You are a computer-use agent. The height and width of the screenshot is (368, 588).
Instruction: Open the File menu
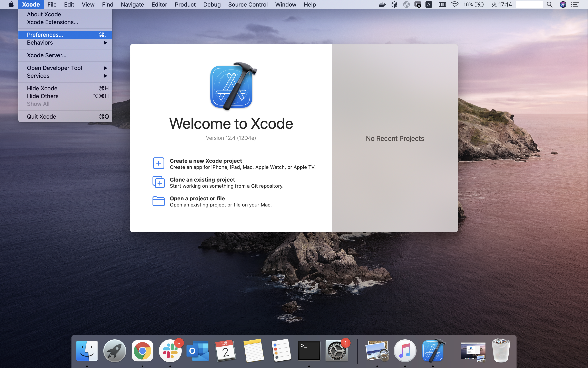point(52,4)
